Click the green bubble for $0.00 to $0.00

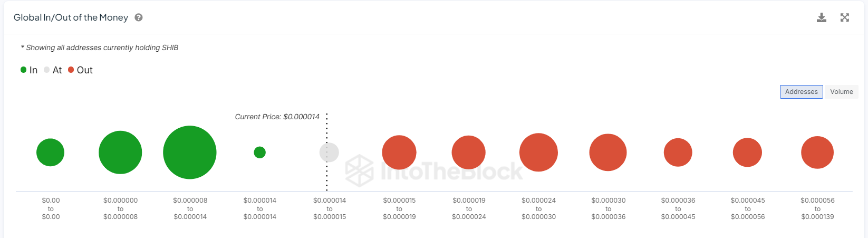(x=50, y=153)
